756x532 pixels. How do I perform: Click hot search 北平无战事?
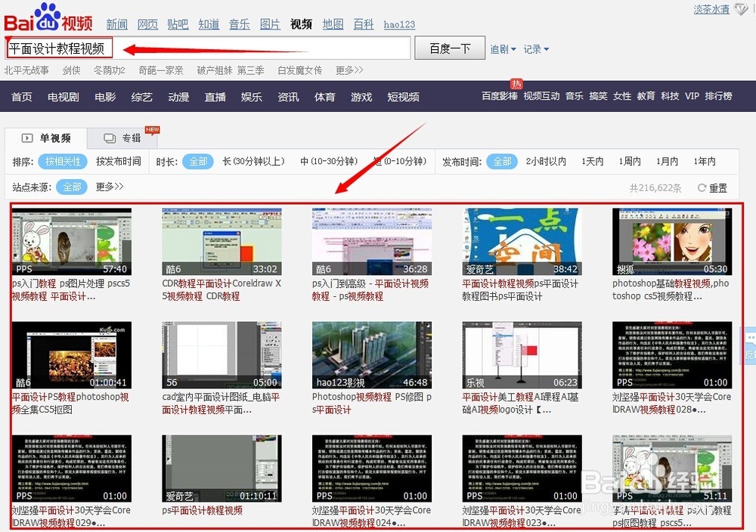click(26, 70)
